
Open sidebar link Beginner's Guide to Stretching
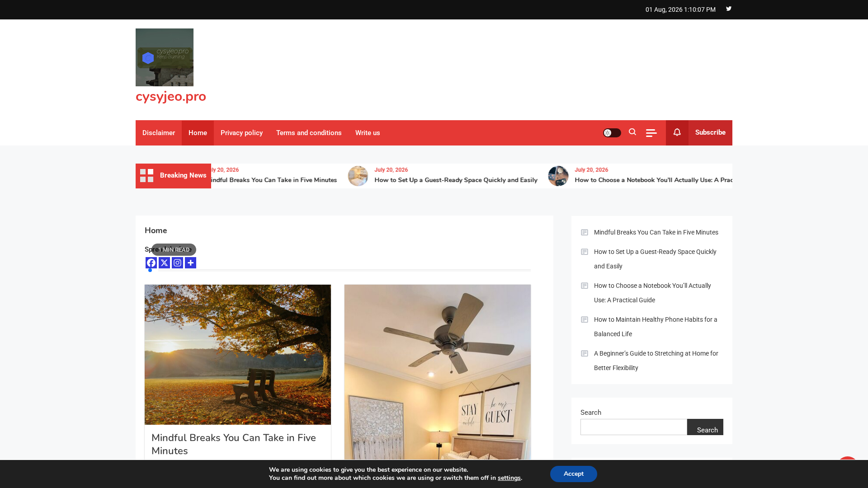(x=656, y=361)
